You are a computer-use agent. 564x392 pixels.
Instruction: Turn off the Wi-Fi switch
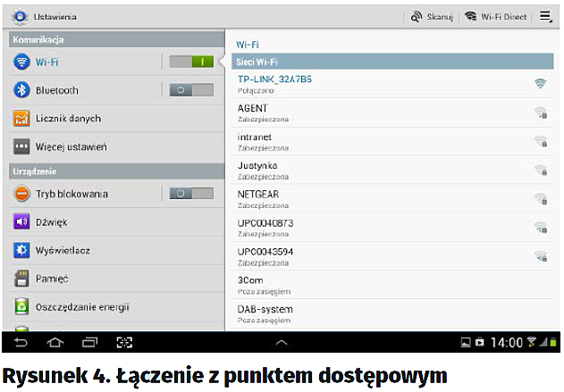191,62
